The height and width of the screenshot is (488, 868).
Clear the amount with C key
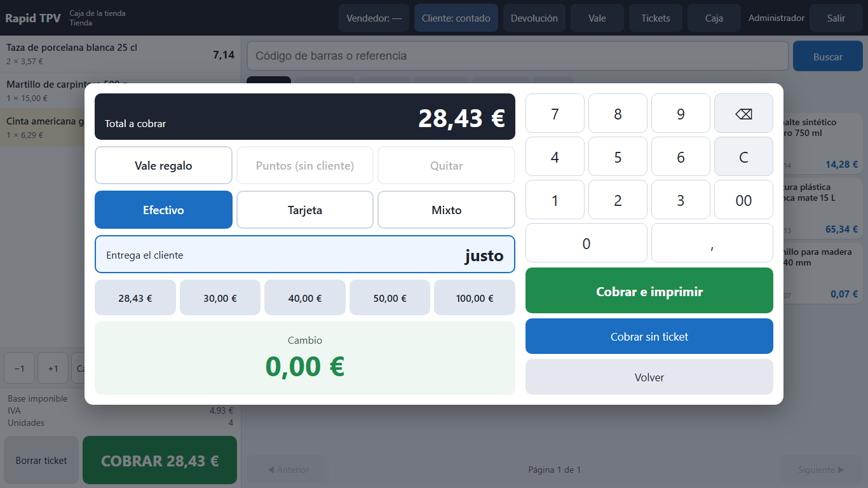[x=743, y=157]
